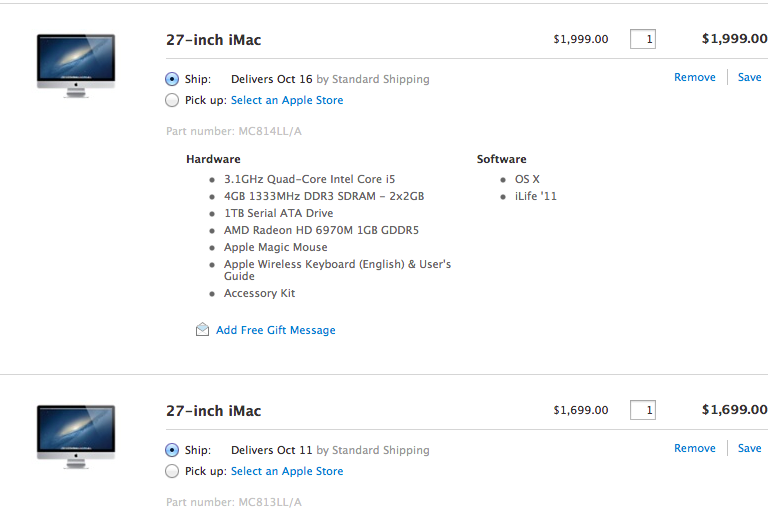Viewport: 775px width, 519px height.
Task: Select Pick up option for $1,999 iMac
Action: 172,100
